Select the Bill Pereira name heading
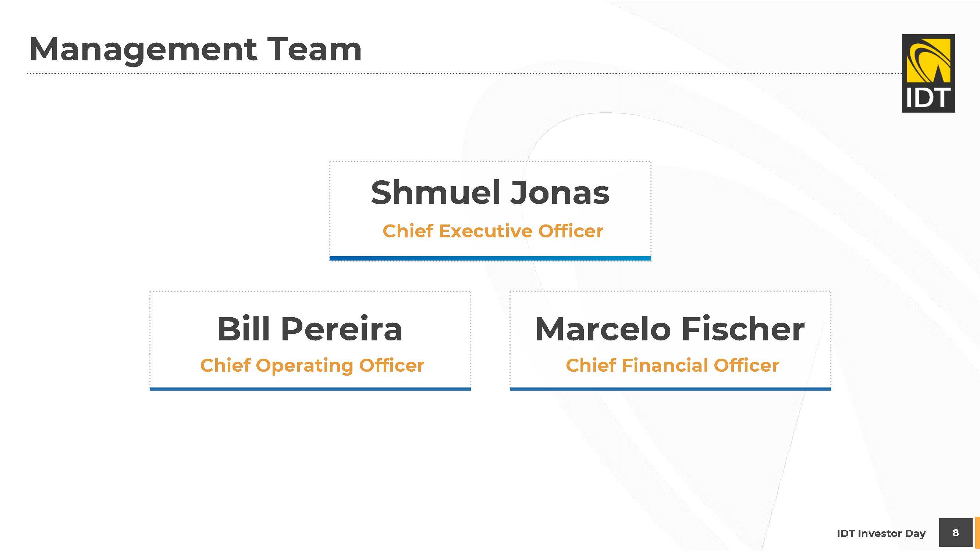 (310, 329)
